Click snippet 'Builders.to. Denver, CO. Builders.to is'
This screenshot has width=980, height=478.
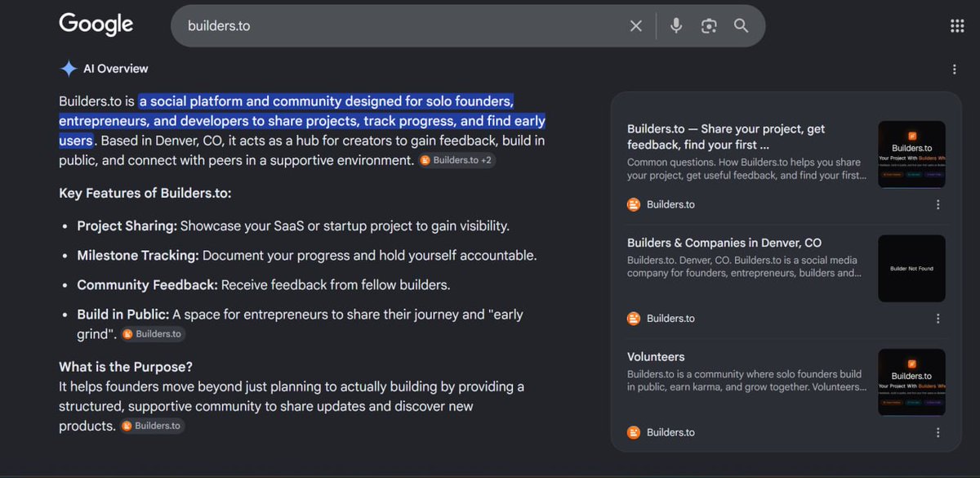(744, 267)
